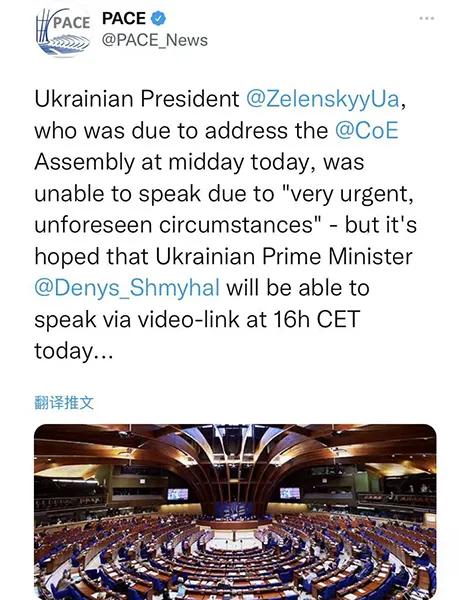Click the blue verified badge
The width and height of the screenshot is (458, 600).
tap(158, 18)
